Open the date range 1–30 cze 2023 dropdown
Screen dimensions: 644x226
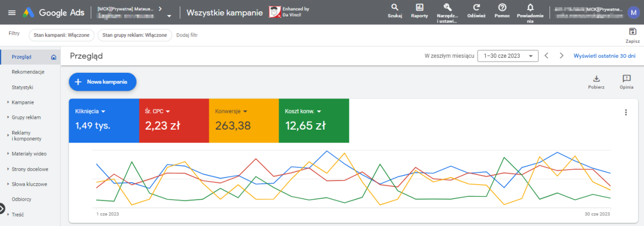point(507,56)
